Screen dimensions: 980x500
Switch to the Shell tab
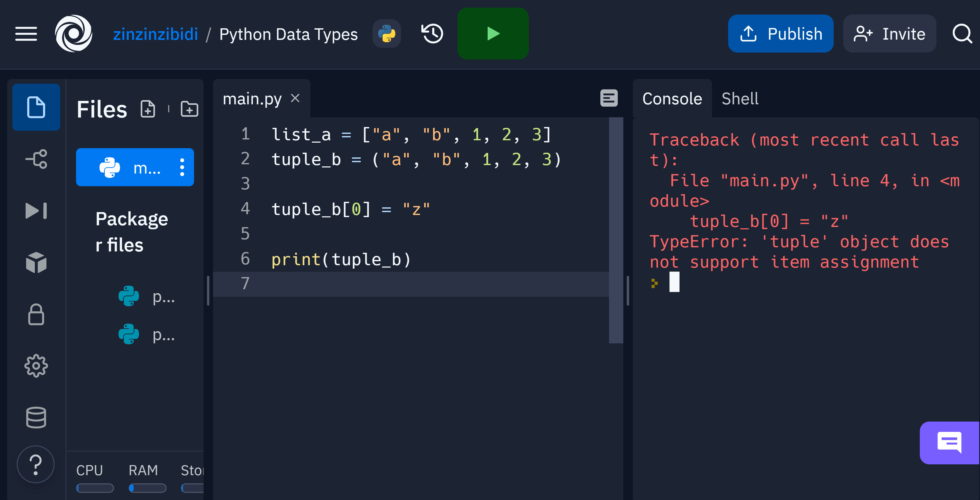coord(740,99)
